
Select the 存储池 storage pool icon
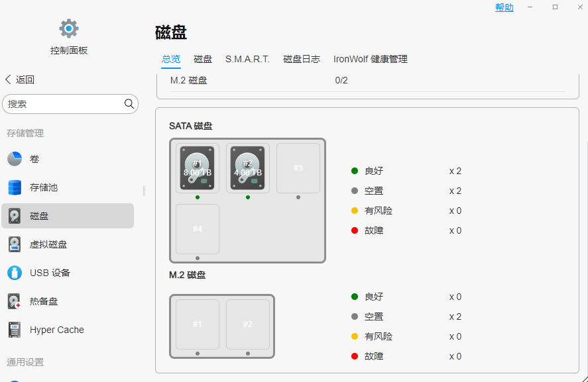point(15,187)
